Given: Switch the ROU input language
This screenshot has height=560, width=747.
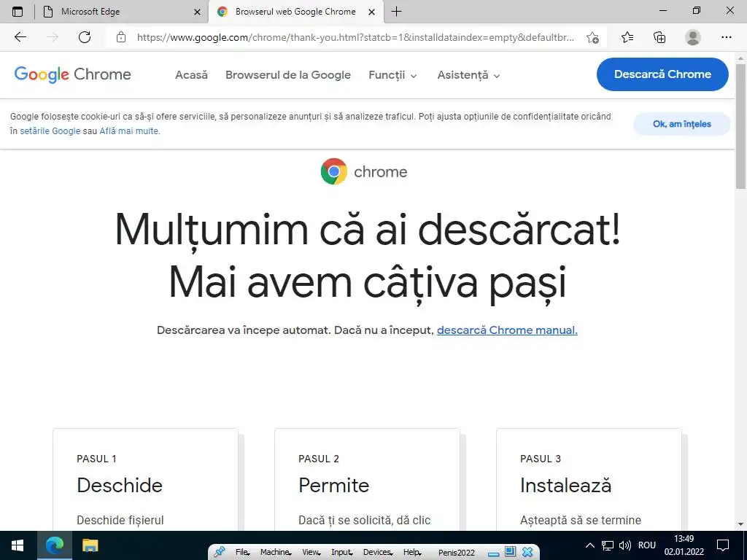Looking at the screenshot, I should [x=647, y=545].
